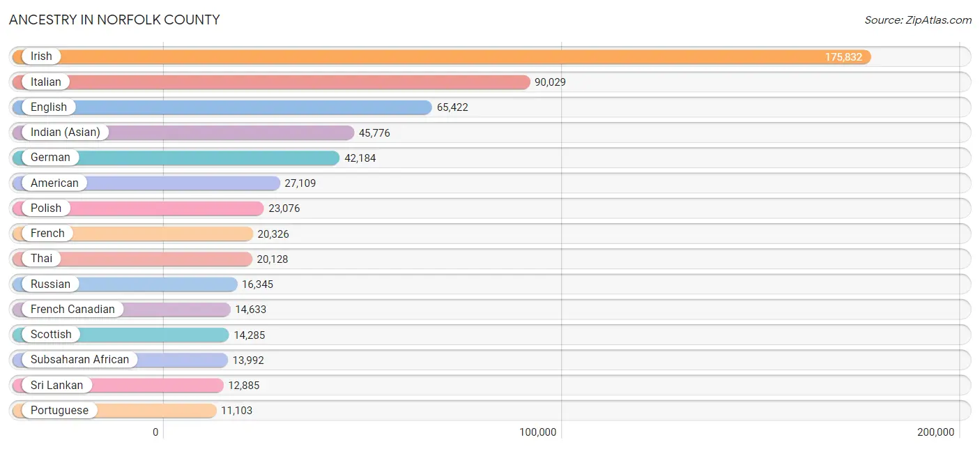Click the English label pill
The width and height of the screenshot is (980, 449).
(49, 107)
